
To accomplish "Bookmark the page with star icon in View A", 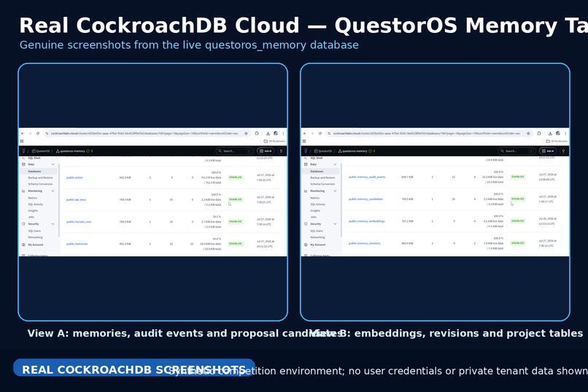I will tap(246, 133).
